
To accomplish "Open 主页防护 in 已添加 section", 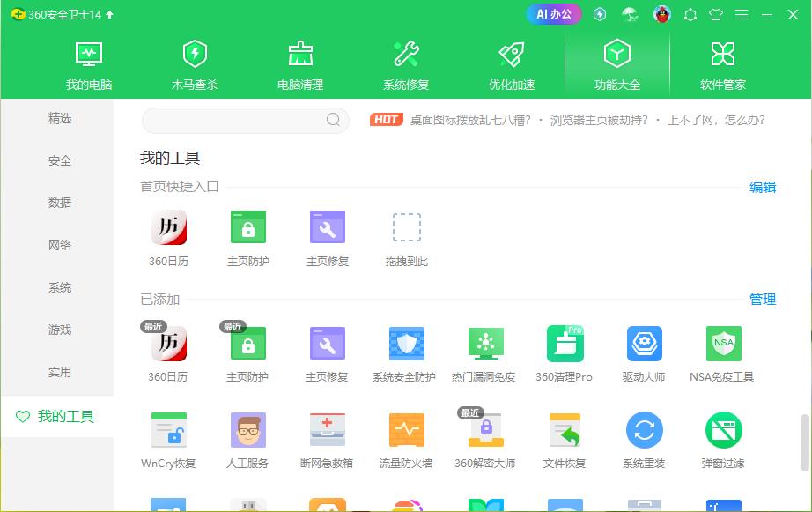I will pos(247,354).
